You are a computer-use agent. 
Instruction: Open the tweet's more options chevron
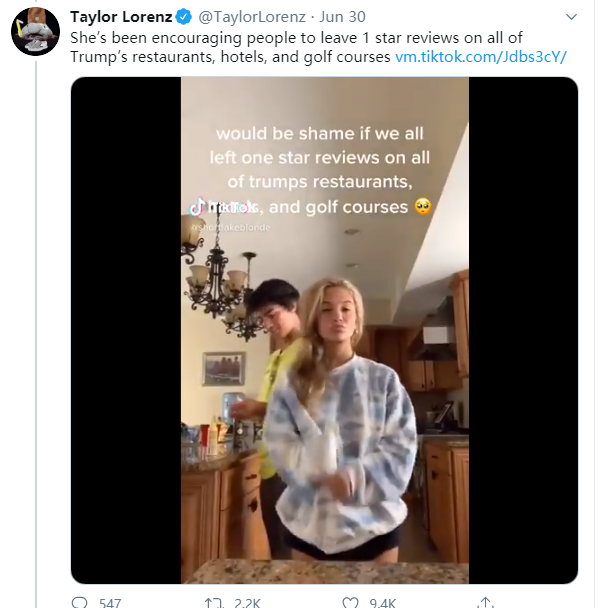[x=570, y=18]
